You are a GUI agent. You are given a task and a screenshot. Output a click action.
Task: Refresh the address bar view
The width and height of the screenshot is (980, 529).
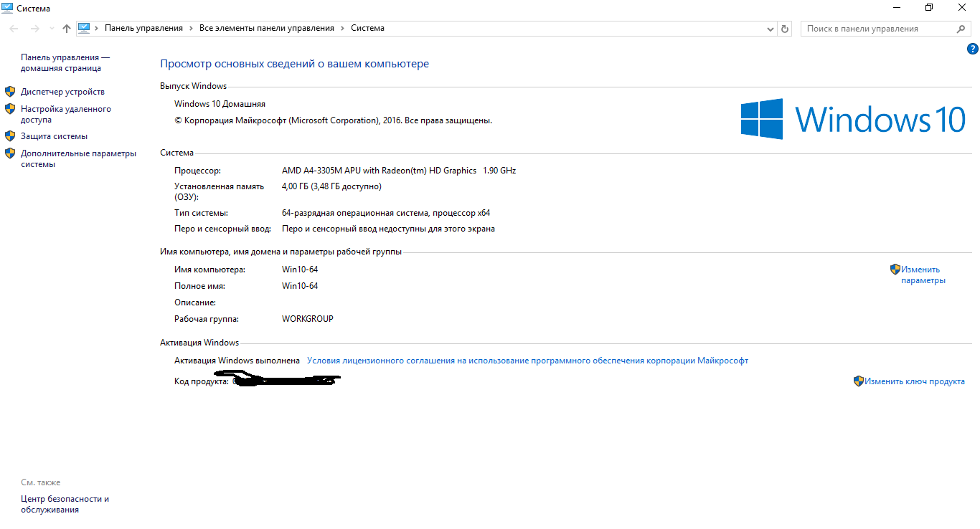785,29
